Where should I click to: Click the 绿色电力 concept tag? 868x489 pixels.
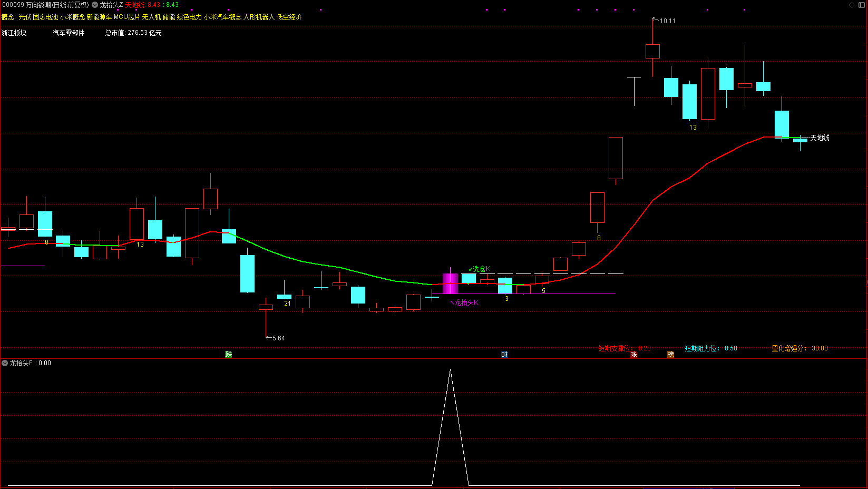click(189, 17)
